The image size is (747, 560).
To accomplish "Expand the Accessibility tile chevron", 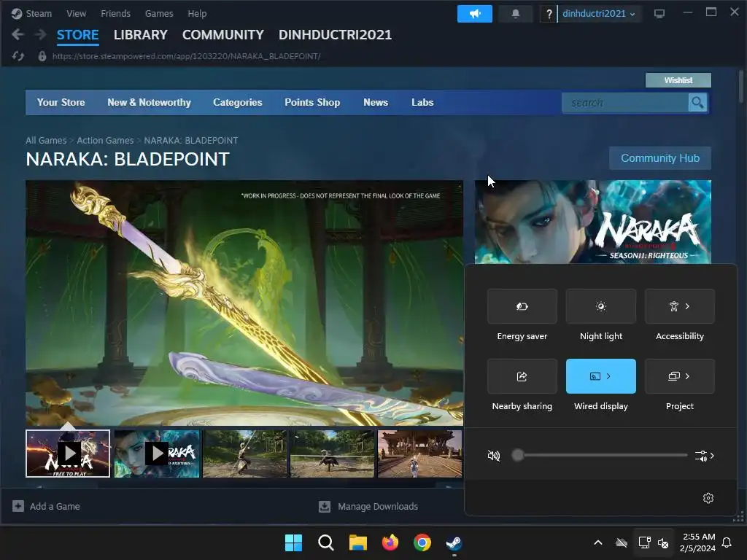I will coord(687,306).
